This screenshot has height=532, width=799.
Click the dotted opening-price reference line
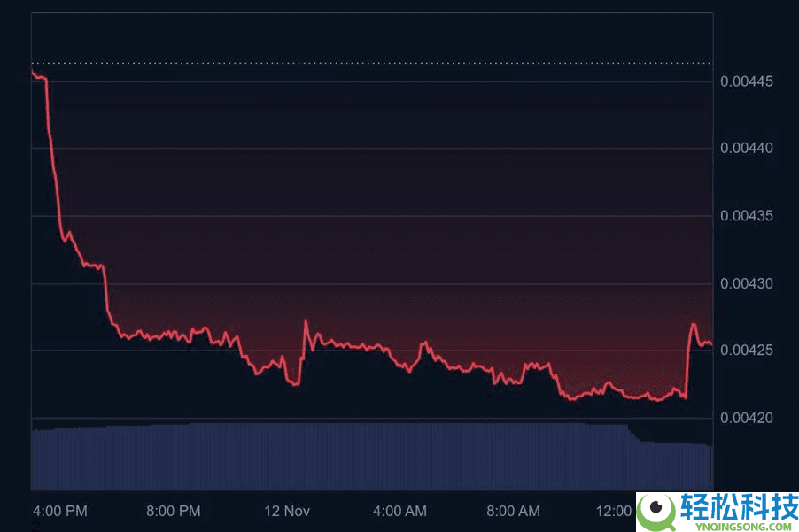[372, 64]
